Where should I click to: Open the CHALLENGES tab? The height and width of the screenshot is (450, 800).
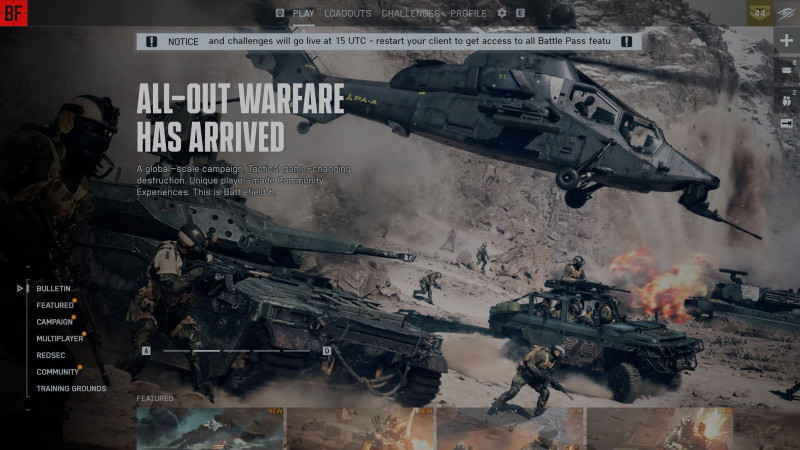(x=411, y=14)
